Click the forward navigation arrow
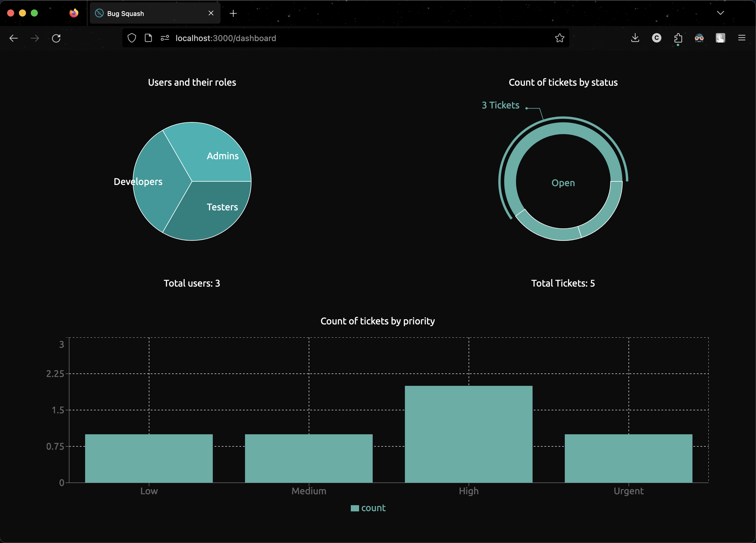This screenshot has height=543, width=756. 35,38
